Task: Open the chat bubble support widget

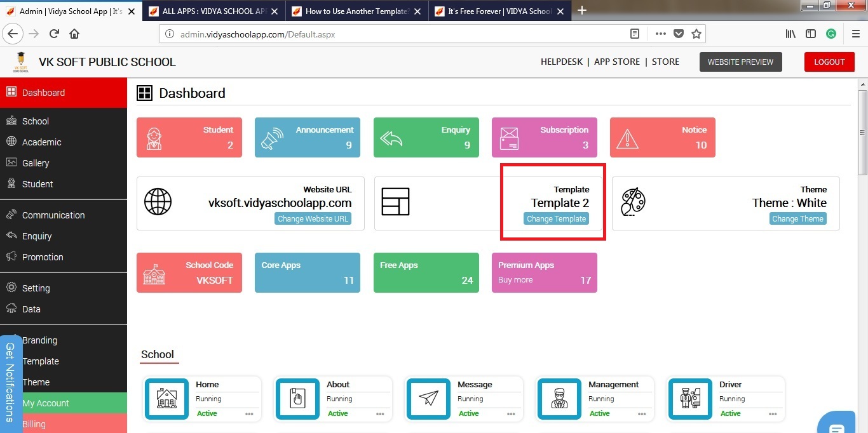Action: [x=836, y=425]
